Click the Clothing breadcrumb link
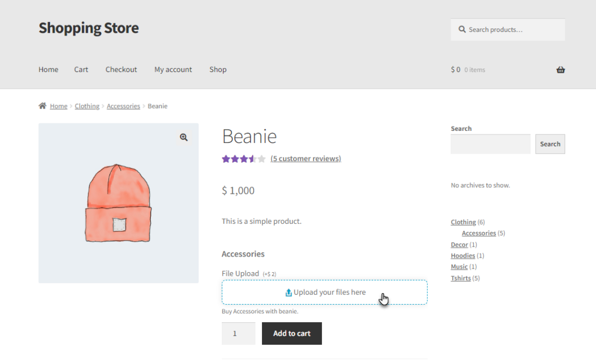Viewport: 596px width, 364px height. [87, 106]
